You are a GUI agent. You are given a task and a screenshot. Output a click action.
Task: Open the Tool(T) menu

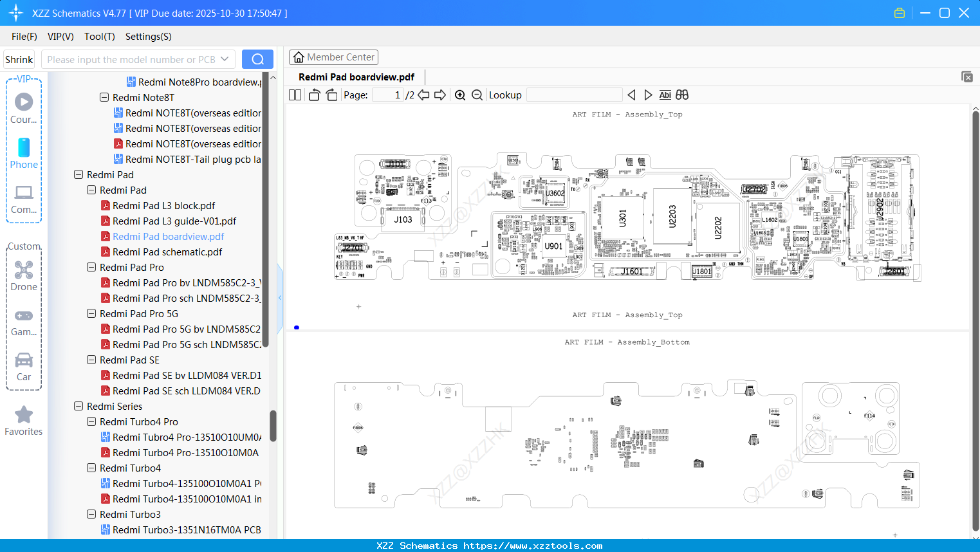99,37
